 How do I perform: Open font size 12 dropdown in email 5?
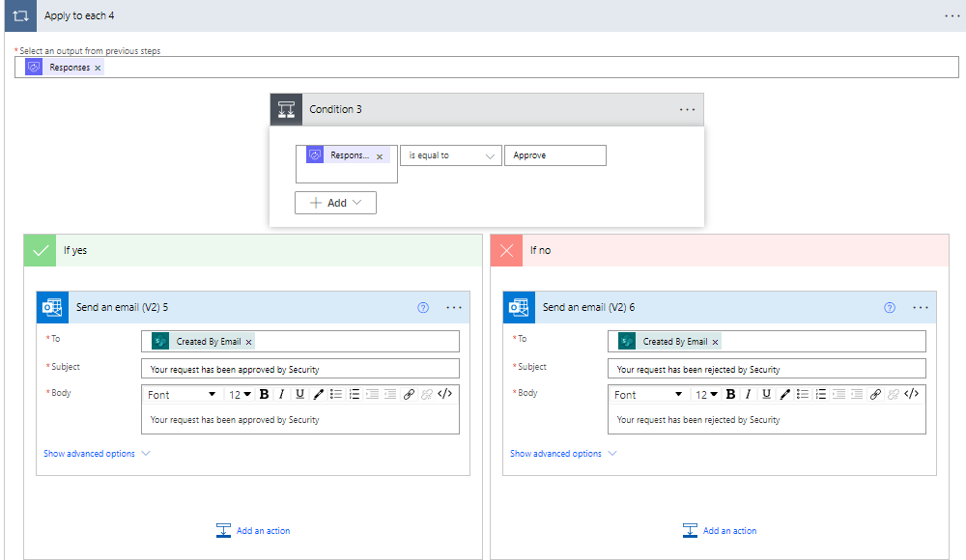pyautogui.click(x=241, y=394)
